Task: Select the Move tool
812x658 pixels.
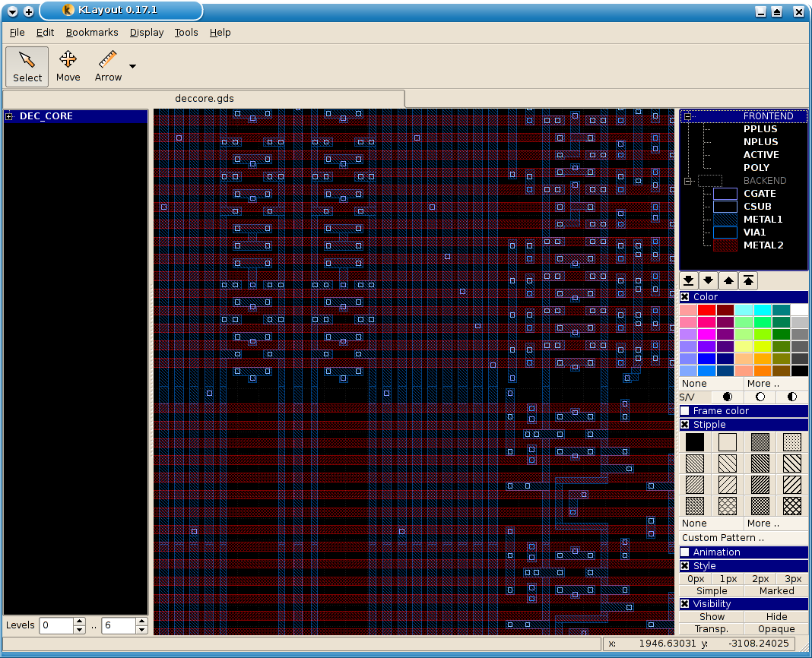Action: pyautogui.click(x=68, y=66)
